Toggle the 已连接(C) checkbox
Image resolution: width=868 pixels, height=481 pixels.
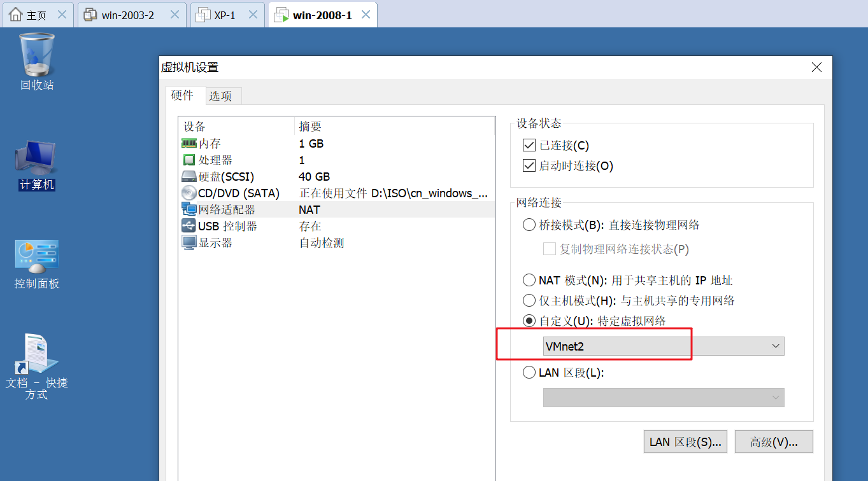[529, 146]
